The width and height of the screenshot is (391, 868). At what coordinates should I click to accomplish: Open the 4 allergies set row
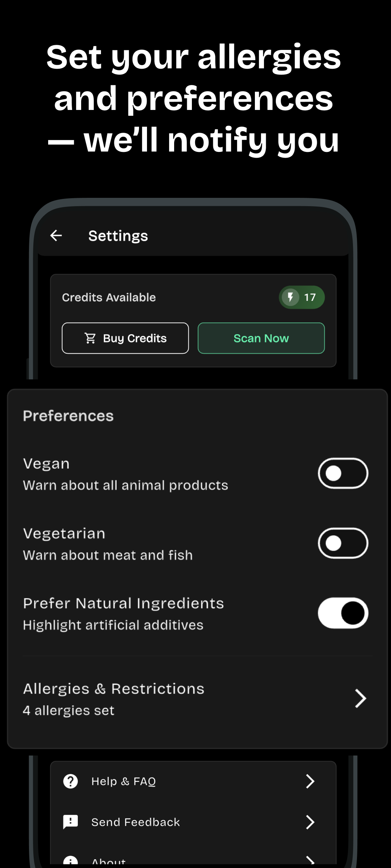[69, 711]
